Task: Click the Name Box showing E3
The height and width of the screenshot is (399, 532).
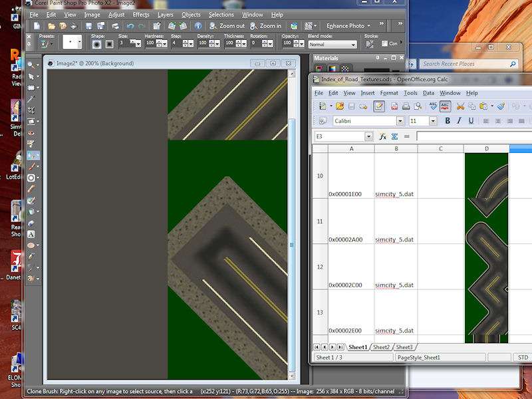Action: pos(339,136)
